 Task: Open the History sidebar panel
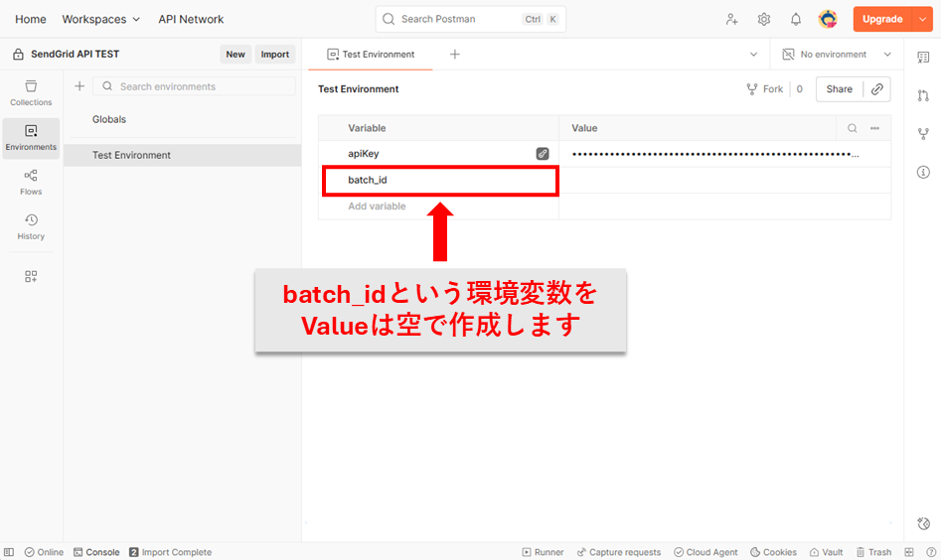click(31, 226)
